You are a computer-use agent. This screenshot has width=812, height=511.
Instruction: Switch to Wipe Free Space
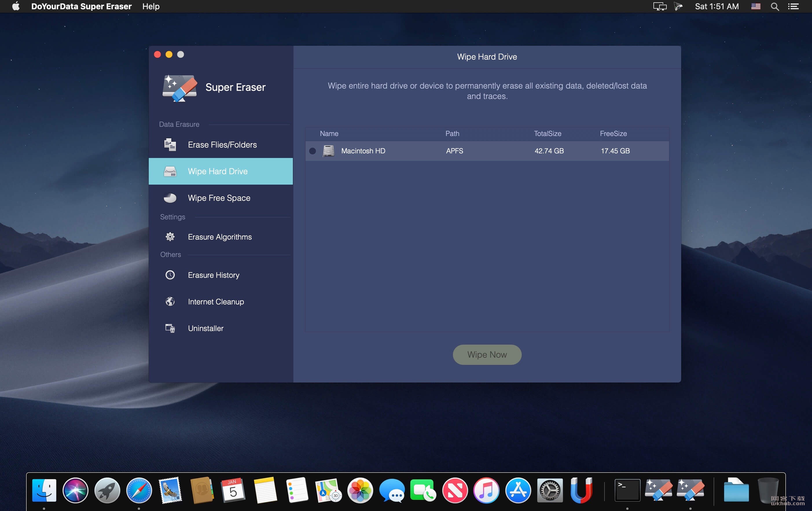(221, 198)
